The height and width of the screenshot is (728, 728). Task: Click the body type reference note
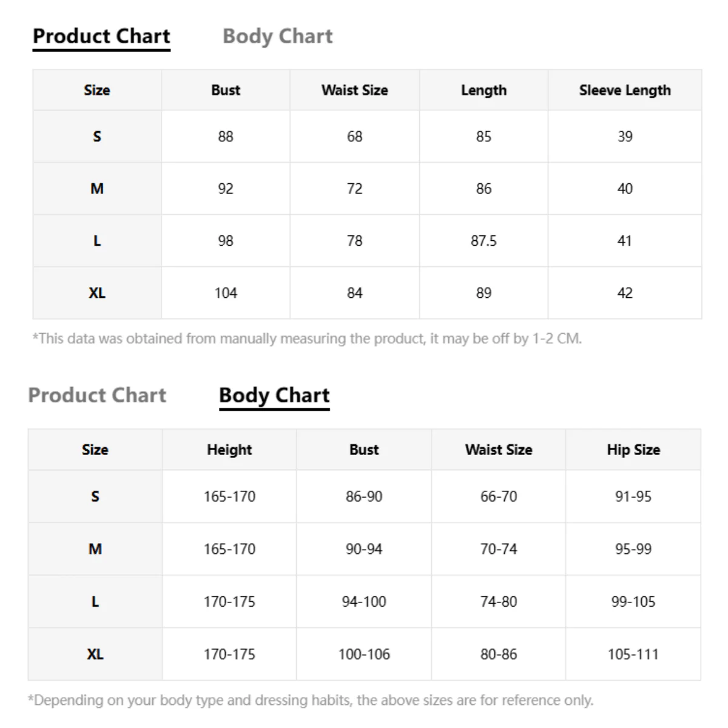(311, 700)
